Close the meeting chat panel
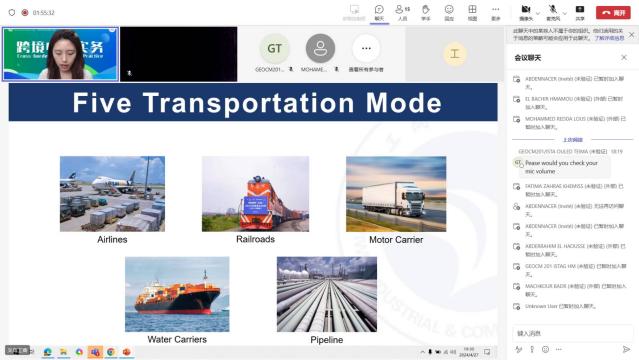The width and height of the screenshot is (639, 360). [624, 57]
